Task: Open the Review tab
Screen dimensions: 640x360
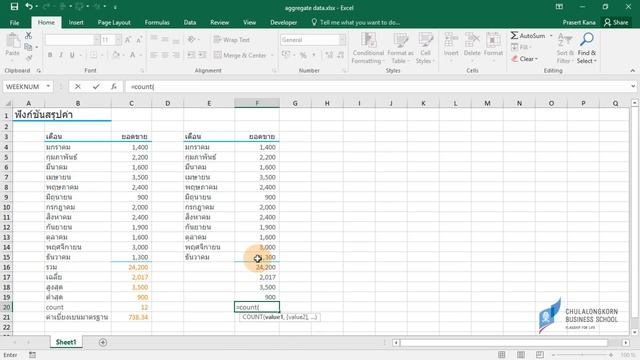Action: click(220, 22)
